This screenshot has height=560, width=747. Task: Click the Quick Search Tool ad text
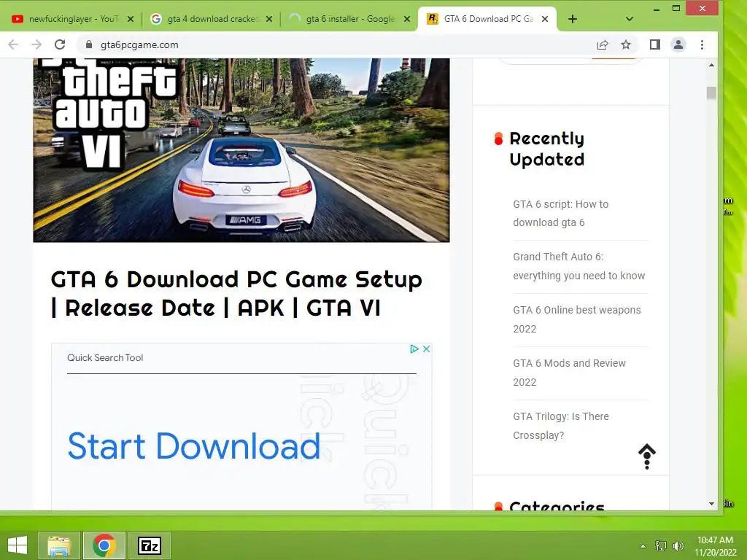pyautogui.click(x=105, y=357)
